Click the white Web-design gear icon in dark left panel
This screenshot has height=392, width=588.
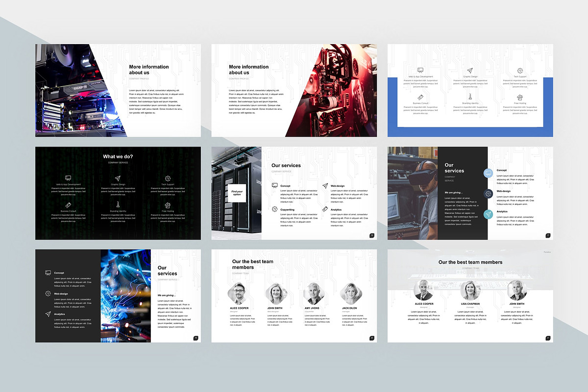point(48,294)
